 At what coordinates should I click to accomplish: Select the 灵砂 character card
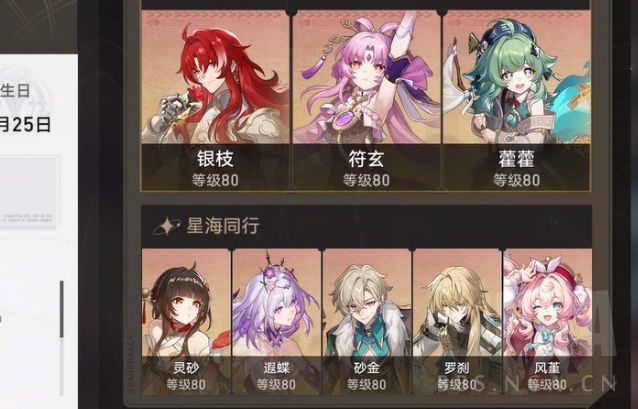186,322
